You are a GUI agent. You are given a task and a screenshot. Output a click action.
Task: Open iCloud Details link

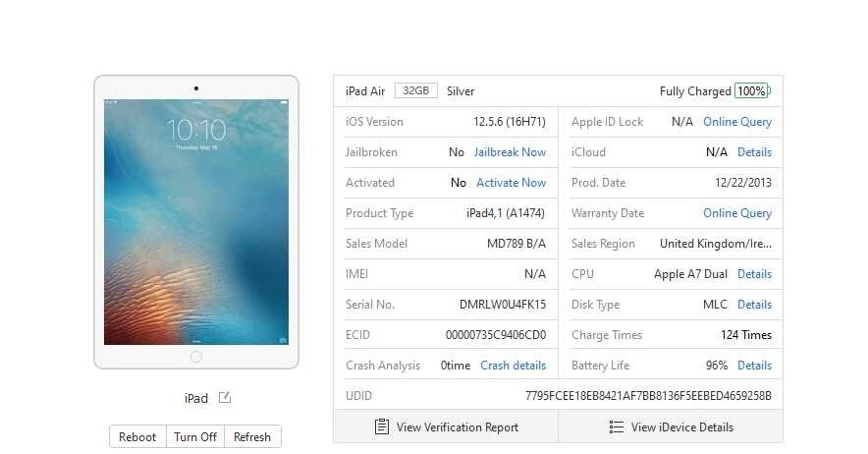click(754, 152)
